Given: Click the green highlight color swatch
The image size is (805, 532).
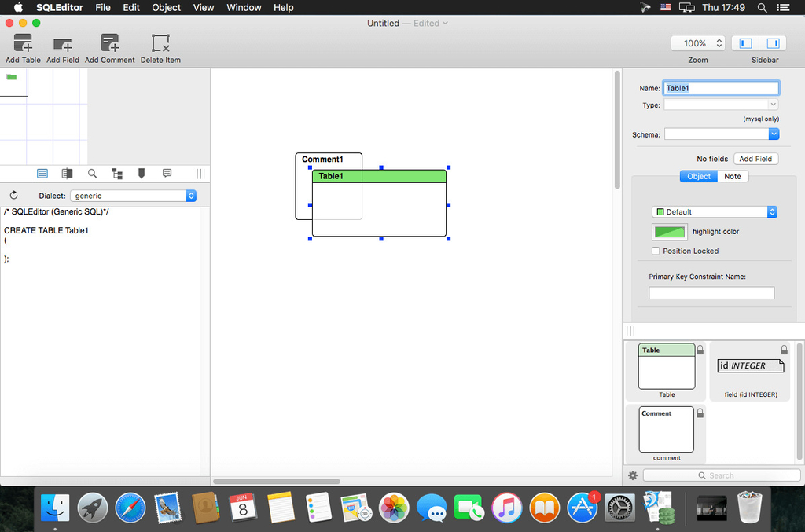Looking at the screenshot, I should coord(670,232).
